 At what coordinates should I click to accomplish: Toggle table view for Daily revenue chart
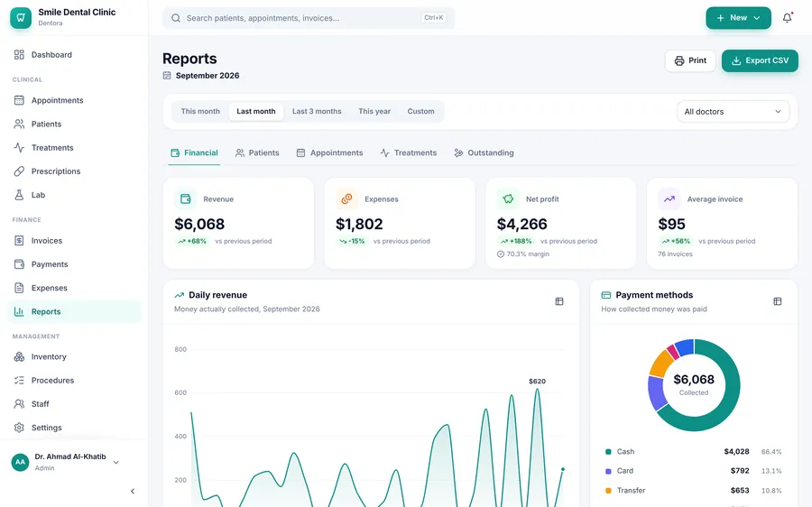[559, 301]
